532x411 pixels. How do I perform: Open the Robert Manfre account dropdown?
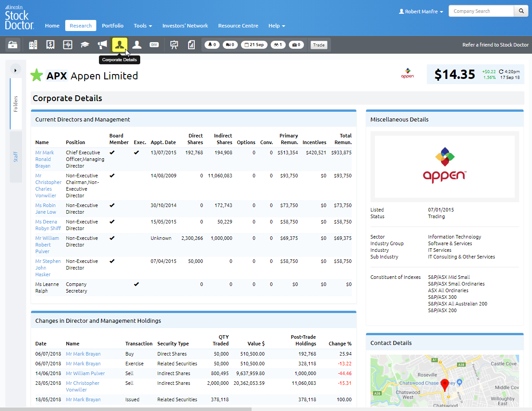(x=421, y=12)
